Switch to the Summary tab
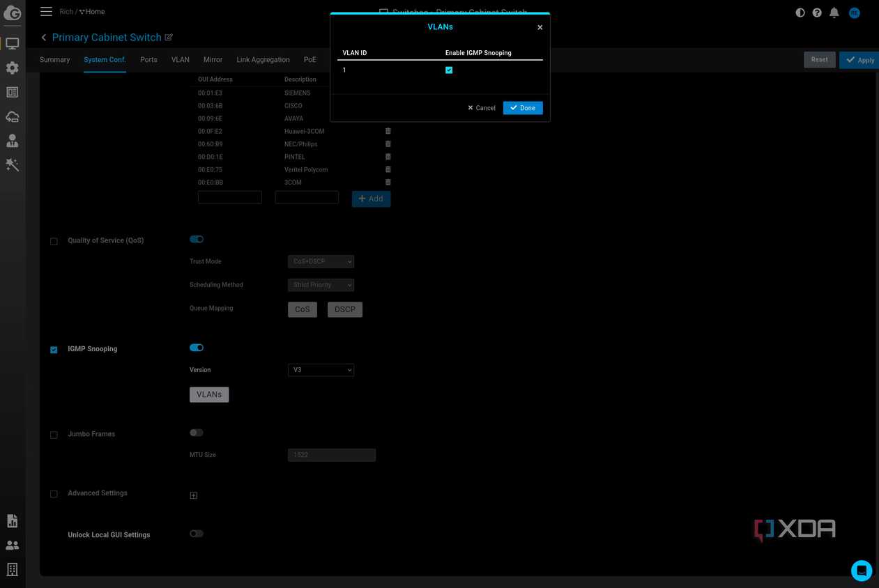The image size is (879, 588). 54,60
